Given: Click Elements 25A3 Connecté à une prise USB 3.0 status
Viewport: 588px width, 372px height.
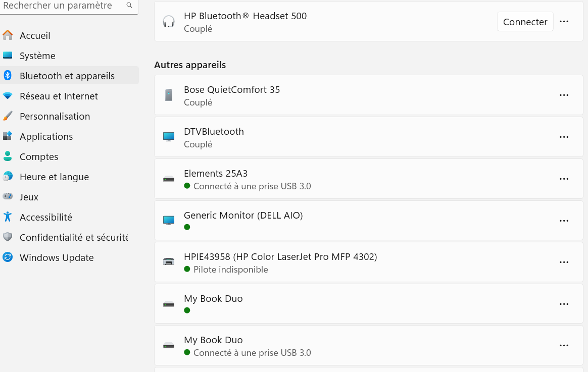Looking at the screenshot, I should click(252, 186).
